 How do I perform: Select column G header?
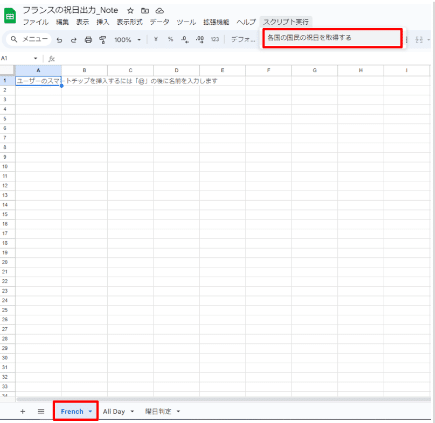[314, 70]
